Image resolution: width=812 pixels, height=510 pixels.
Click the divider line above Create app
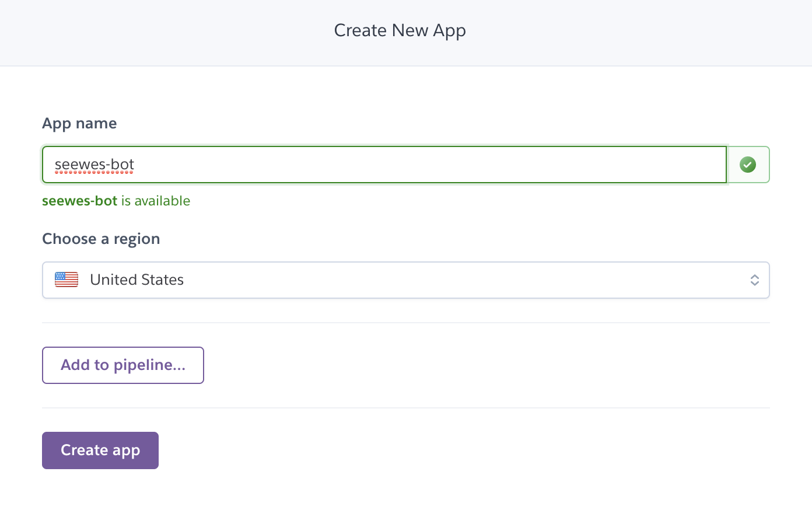[406, 408]
